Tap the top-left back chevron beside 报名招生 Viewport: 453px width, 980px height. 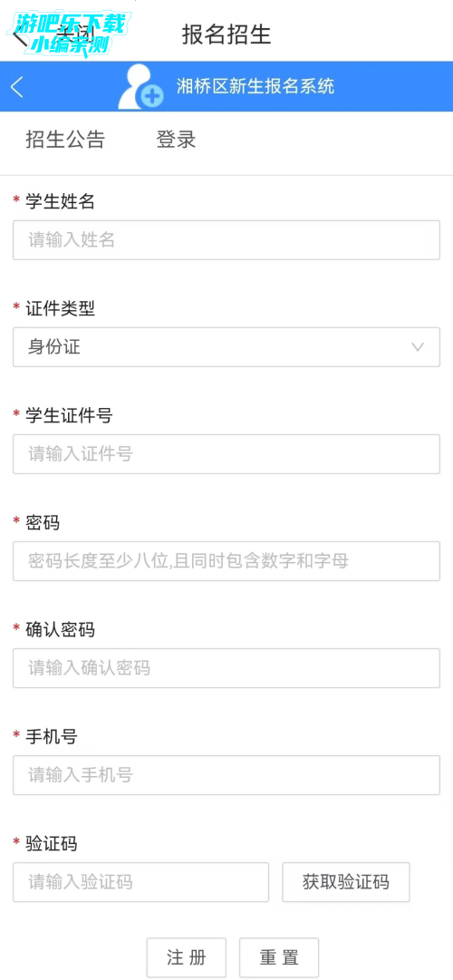point(20,35)
